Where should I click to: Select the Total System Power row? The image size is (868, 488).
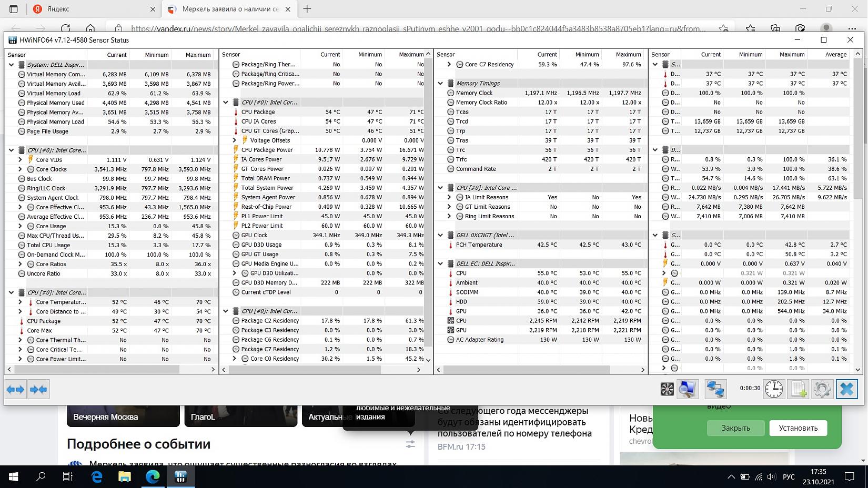322,188
